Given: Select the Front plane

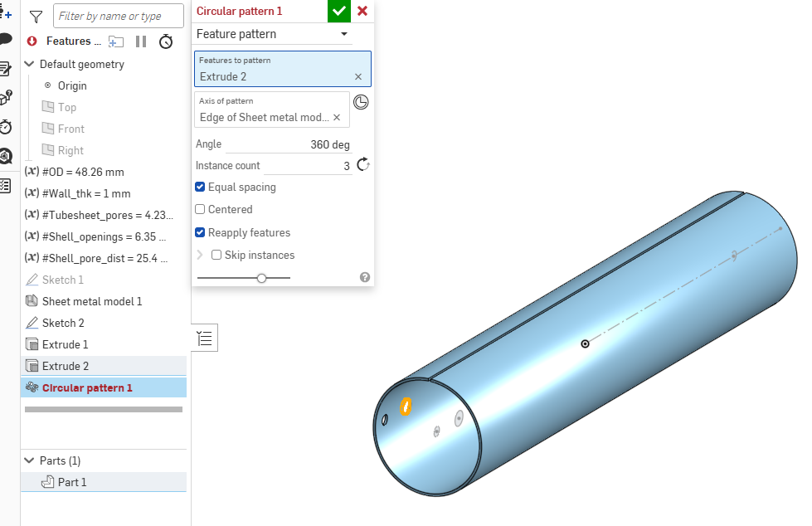Looking at the screenshot, I should point(71,129).
